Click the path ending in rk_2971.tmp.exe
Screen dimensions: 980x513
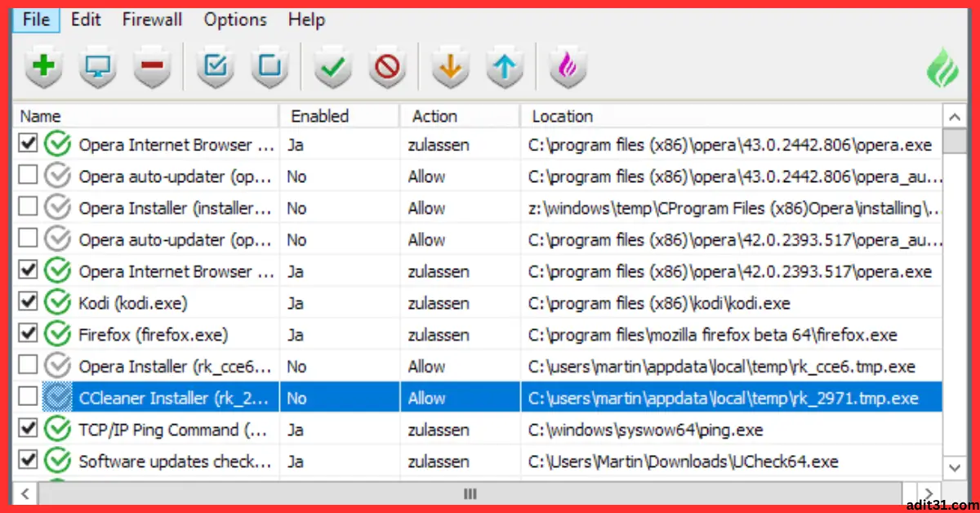723,398
